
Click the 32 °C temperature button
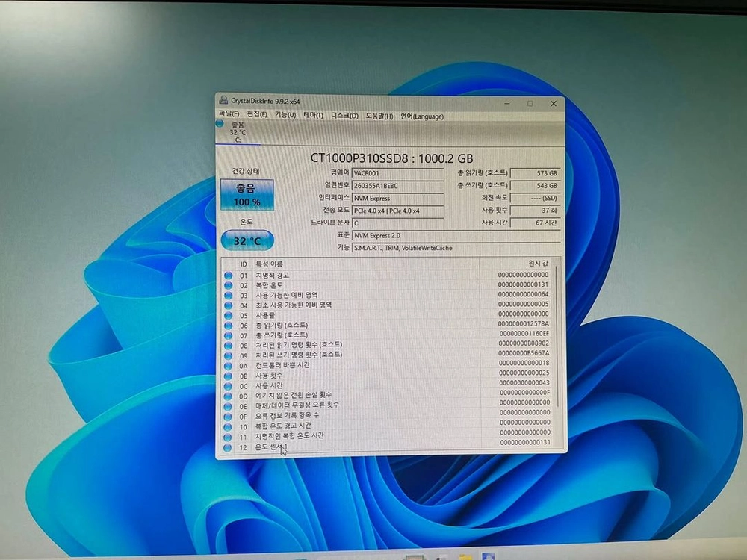coord(247,240)
